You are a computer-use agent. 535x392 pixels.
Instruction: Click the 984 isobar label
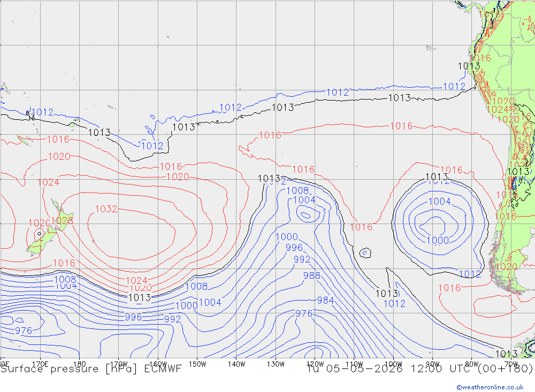(x=325, y=300)
